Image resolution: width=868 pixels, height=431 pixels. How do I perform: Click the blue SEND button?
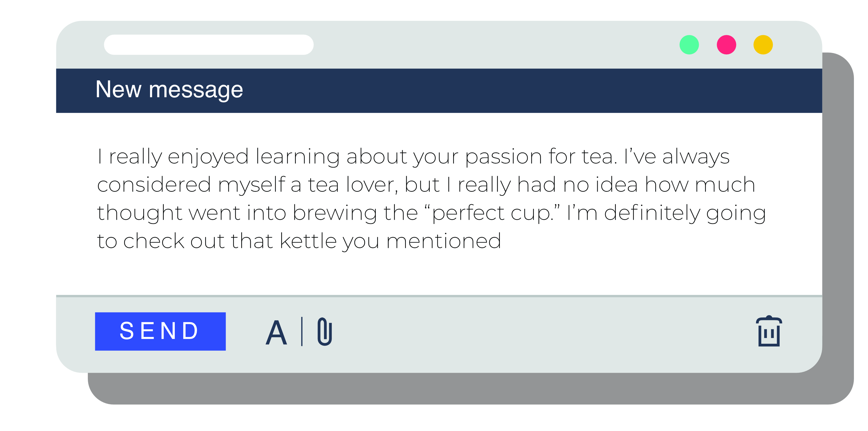click(160, 331)
